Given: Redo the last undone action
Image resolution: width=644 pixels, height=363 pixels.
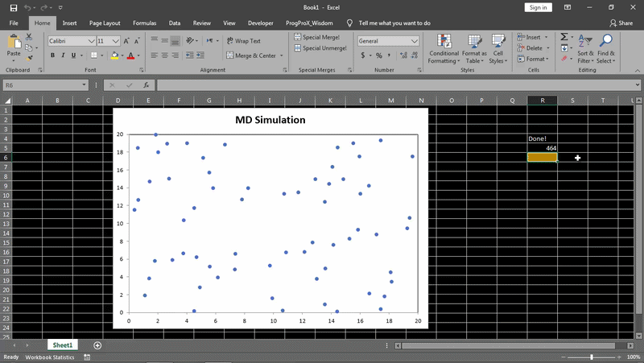Looking at the screenshot, I should tap(44, 7).
